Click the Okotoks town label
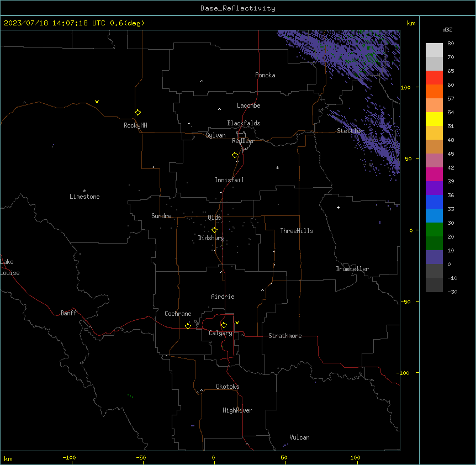 (x=228, y=387)
